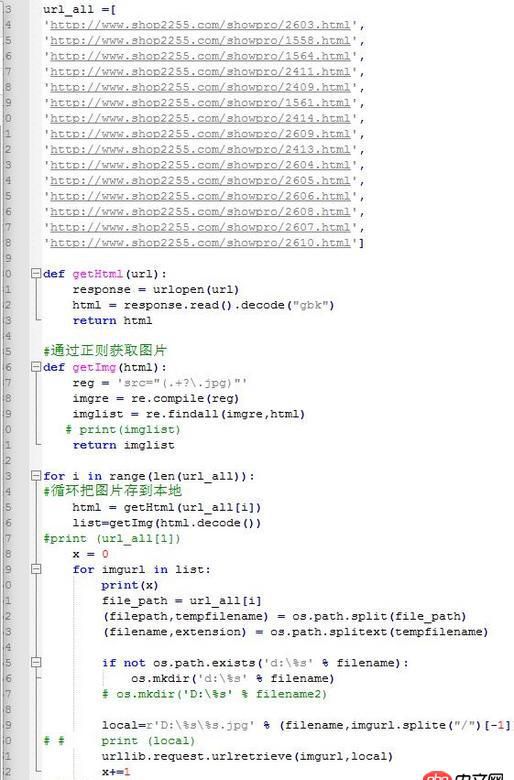Open the showpro/2414.html URL link

(x=200, y=118)
